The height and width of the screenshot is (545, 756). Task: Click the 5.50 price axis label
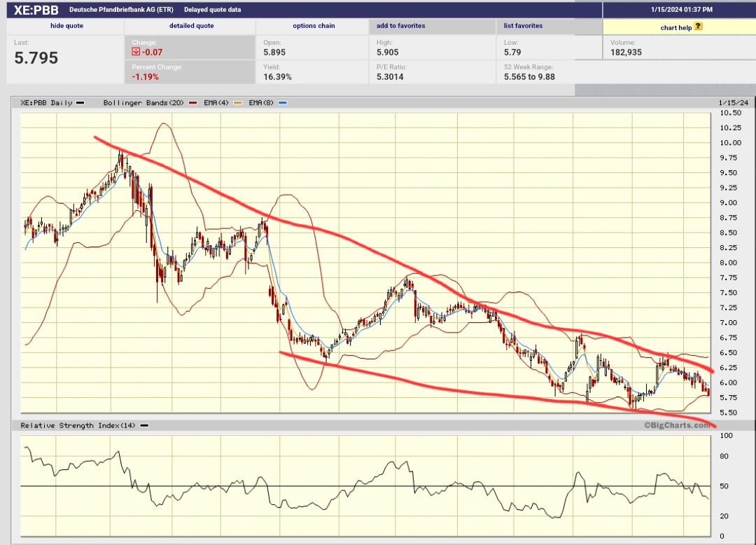click(x=729, y=413)
